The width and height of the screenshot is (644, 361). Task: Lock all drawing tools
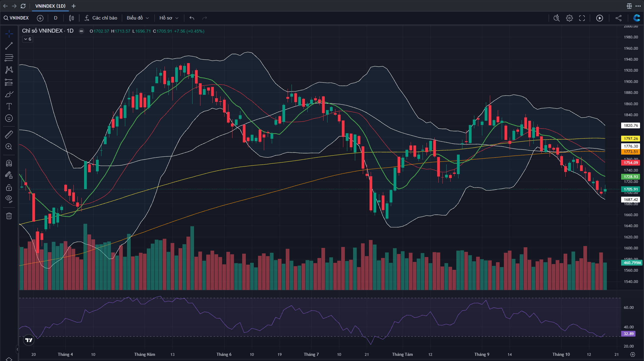(9, 187)
